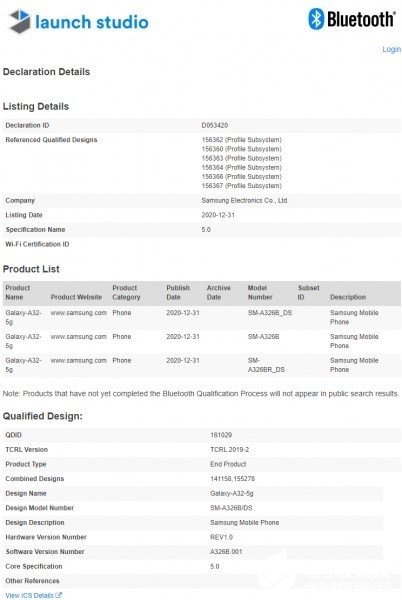Select the first Galaxy-A32-5g product row
Image resolution: width=402 pixels, height=600 pixels.
[202, 318]
